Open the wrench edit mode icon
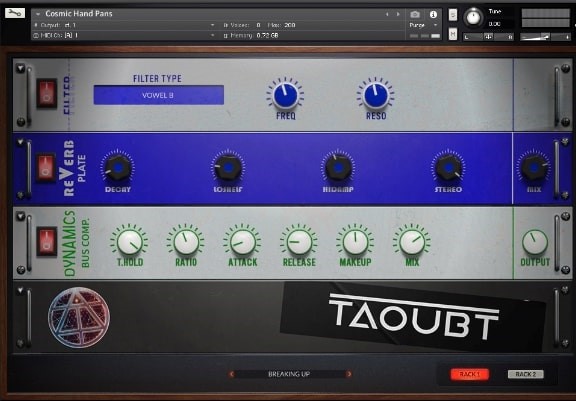This screenshot has width=576, height=401. (15, 13)
